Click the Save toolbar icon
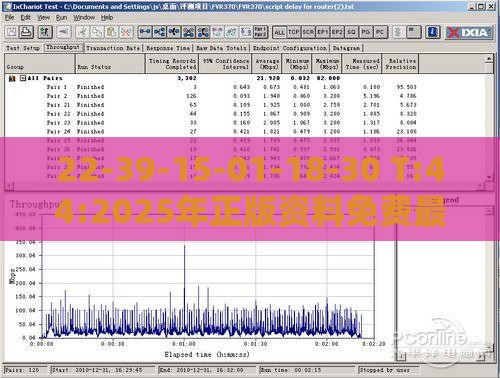The height and width of the screenshot is (378, 500). pyautogui.click(x=12, y=32)
